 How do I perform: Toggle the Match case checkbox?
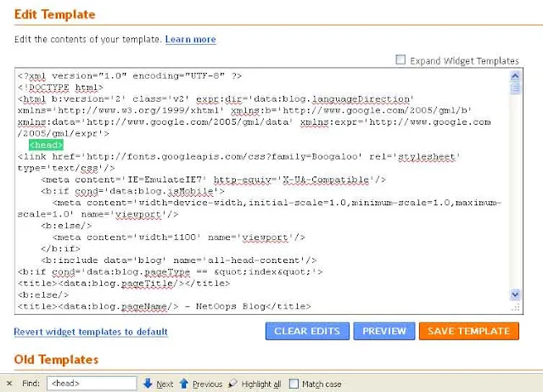(x=294, y=384)
